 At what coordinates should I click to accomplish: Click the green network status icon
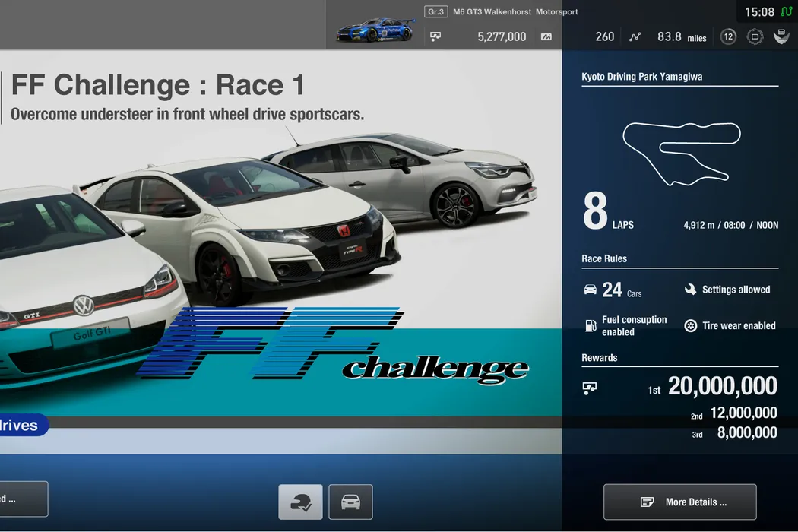[787, 12]
